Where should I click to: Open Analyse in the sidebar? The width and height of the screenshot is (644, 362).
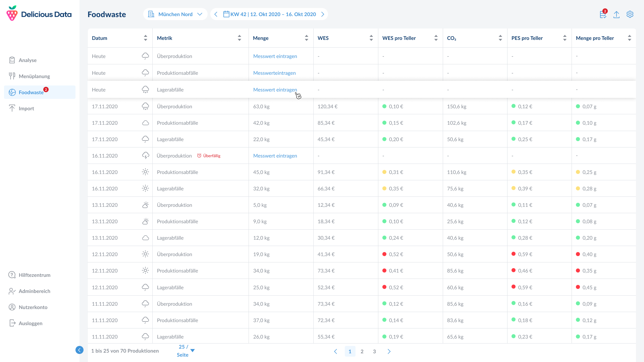[x=28, y=60]
